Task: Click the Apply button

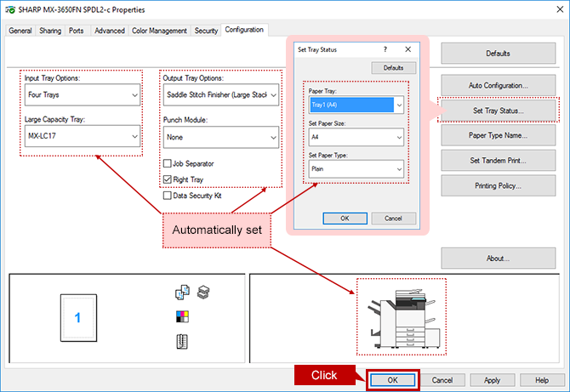Action: (x=493, y=380)
